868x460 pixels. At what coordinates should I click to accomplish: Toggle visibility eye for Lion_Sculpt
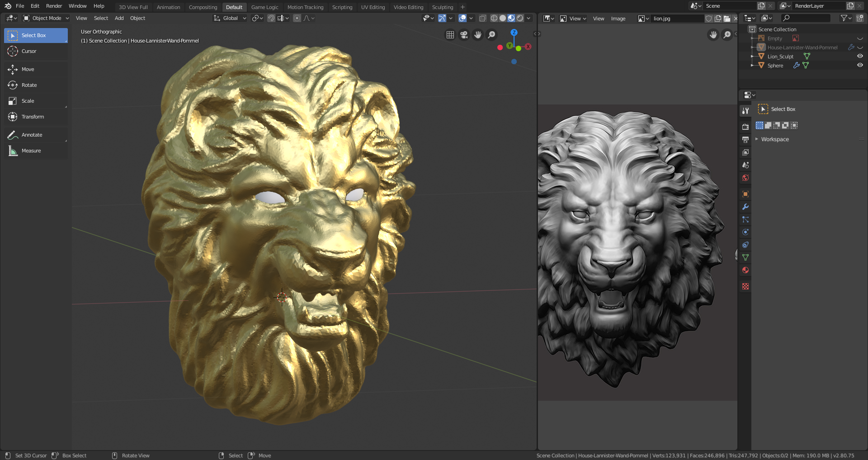(x=860, y=56)
